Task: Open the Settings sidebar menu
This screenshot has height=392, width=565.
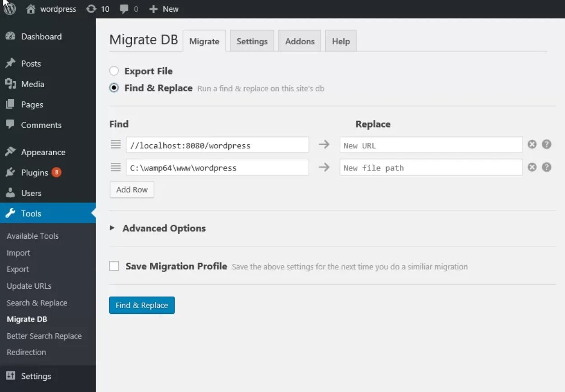Action: tap(48, 376)
